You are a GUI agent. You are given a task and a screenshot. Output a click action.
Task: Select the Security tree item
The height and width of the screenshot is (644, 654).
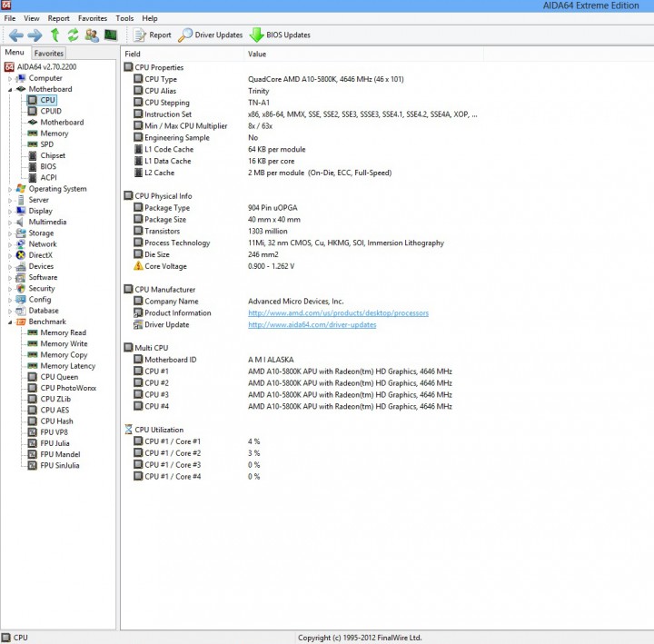[x=35, y=288]
